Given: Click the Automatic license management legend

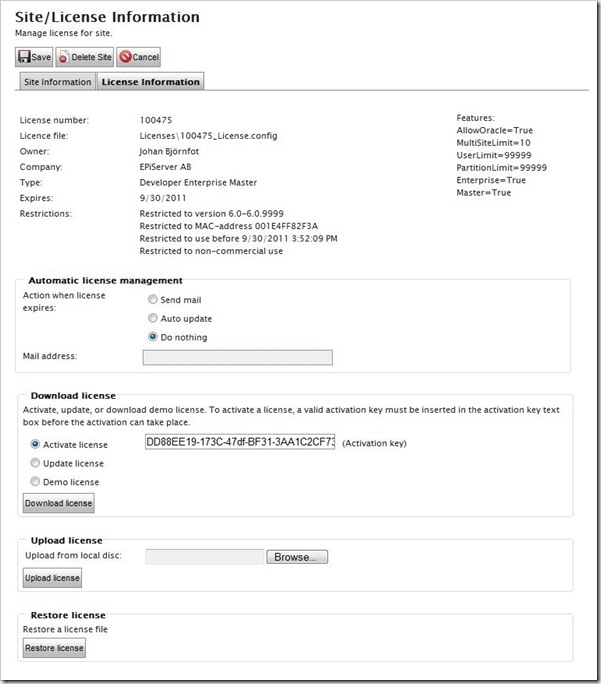Looking at the screenshot, I should coord(106,280).
